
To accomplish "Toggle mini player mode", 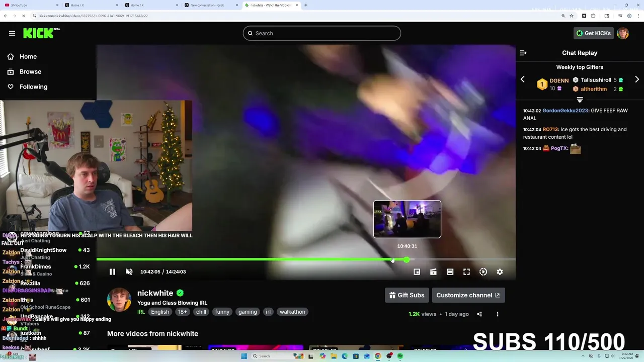I will point(417,271).
